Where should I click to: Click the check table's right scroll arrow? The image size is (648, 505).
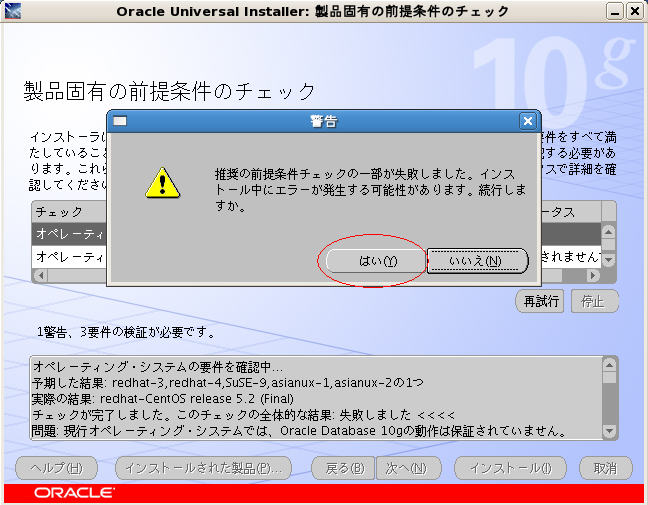pos(593,275)
